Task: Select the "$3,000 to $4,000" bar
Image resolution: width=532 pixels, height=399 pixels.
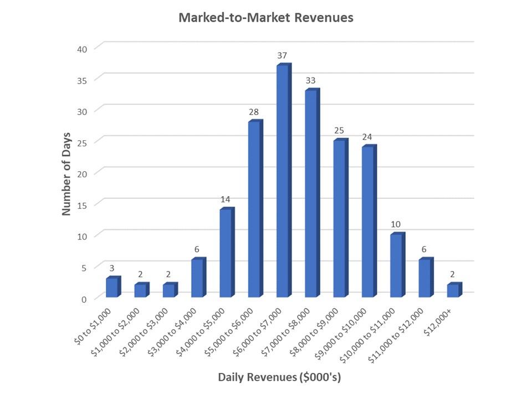Action: point(197,278)
